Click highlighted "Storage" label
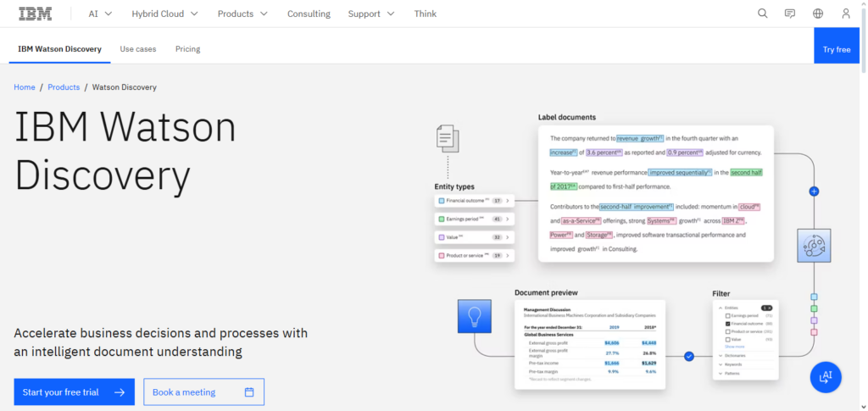868x411 pixels. [x=599, y=235]
